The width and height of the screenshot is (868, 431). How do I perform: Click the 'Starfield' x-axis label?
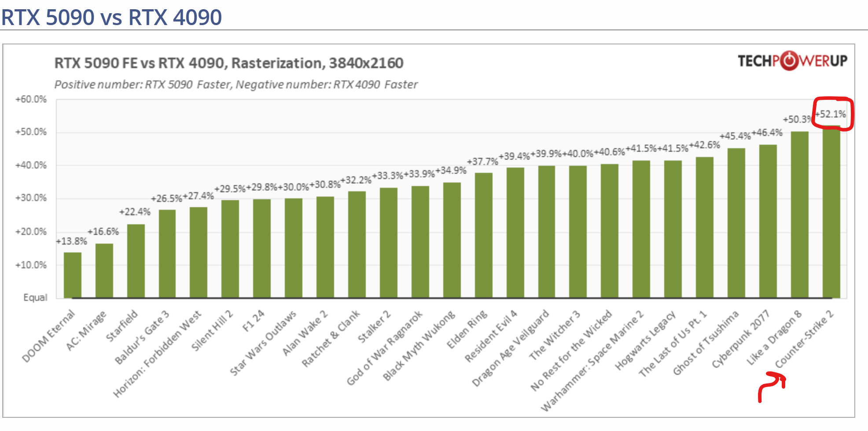click(x=121, y=325)
